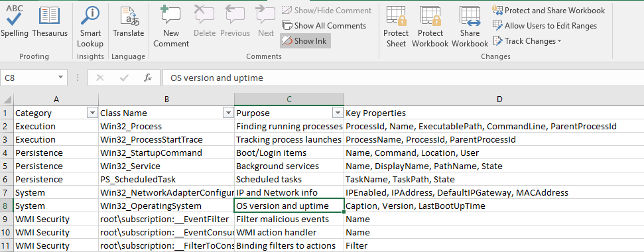Screen dimensions: 644x252
Task: Click cell Caption, Version, LastBootUpTime
Action: (x=494, y=206)
